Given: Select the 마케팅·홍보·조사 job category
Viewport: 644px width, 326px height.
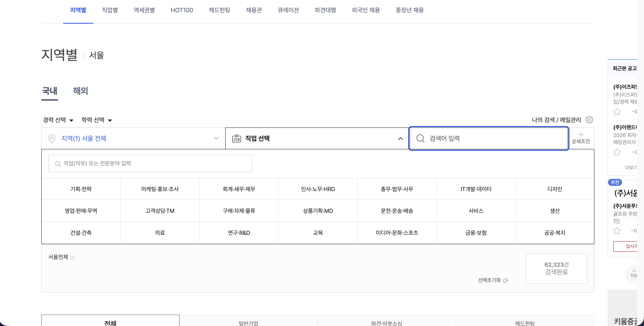Looking at the screenshot, I should pos(160,189).
